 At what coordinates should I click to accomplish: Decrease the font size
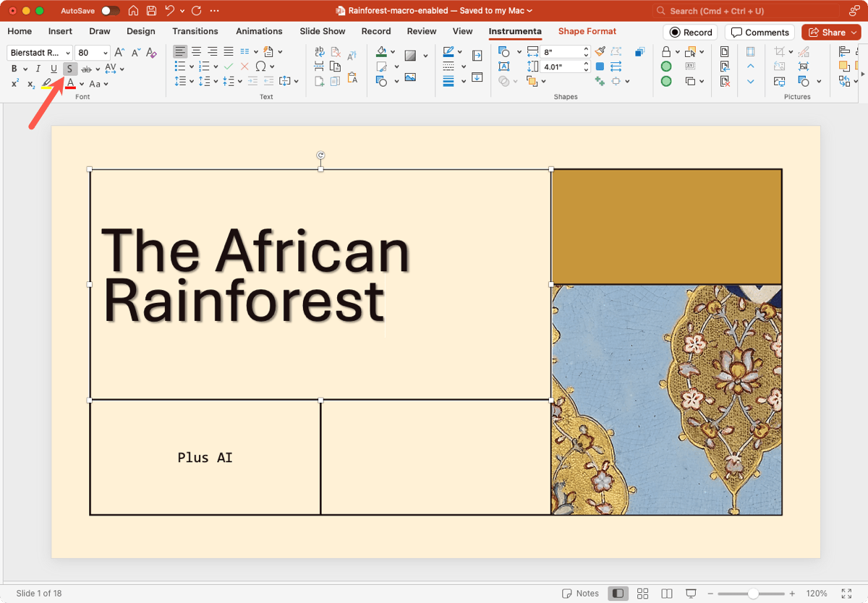click(x=135, y=53)
